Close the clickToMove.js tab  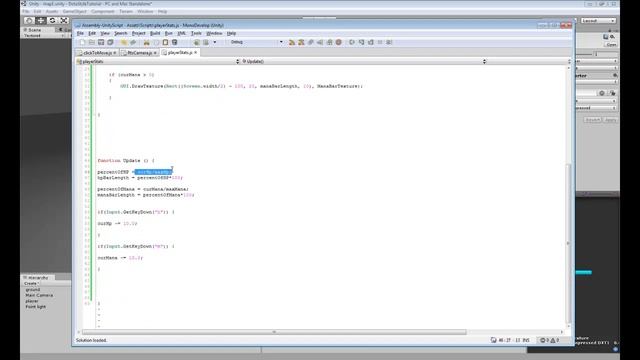[x=115, y=53]
